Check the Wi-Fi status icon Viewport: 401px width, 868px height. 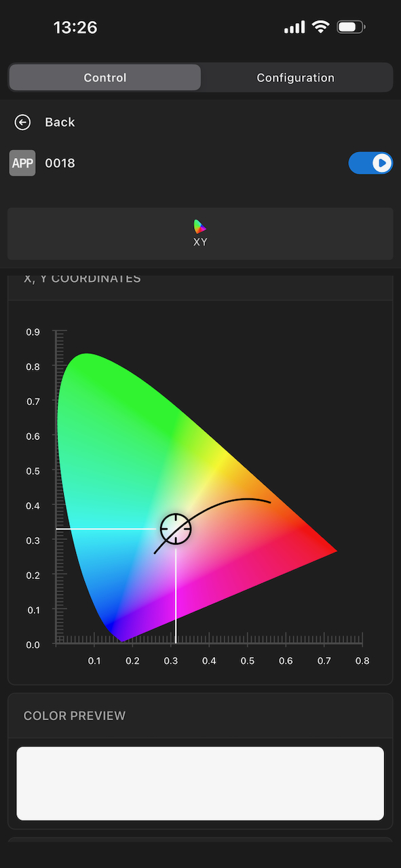(320, 27)
